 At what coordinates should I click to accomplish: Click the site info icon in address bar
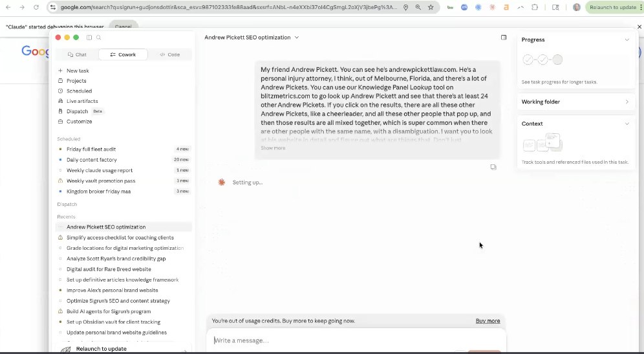pos(52,7)
